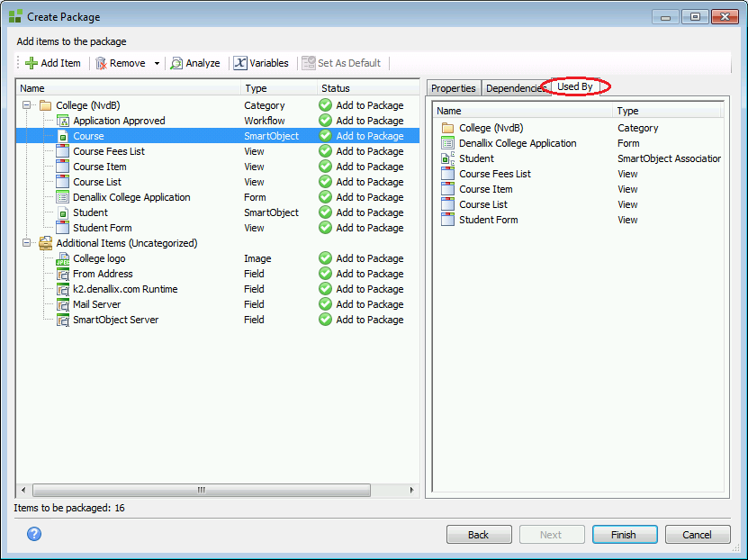Click the green plus Add Item icon

32,63
